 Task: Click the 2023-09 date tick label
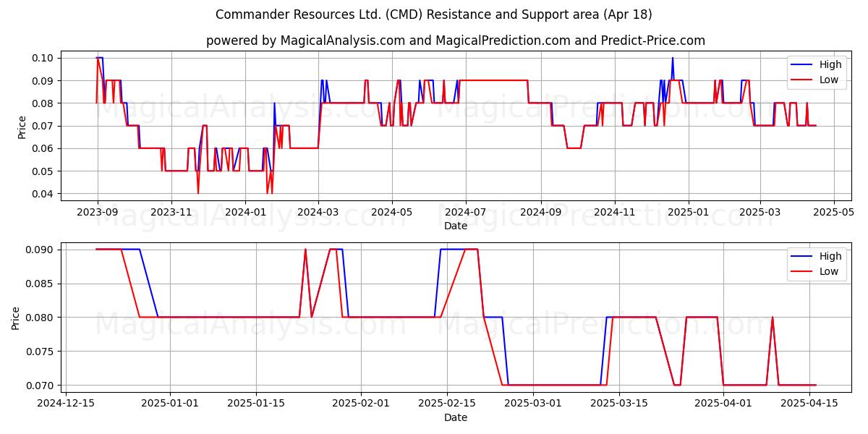(x=97, y=212)
